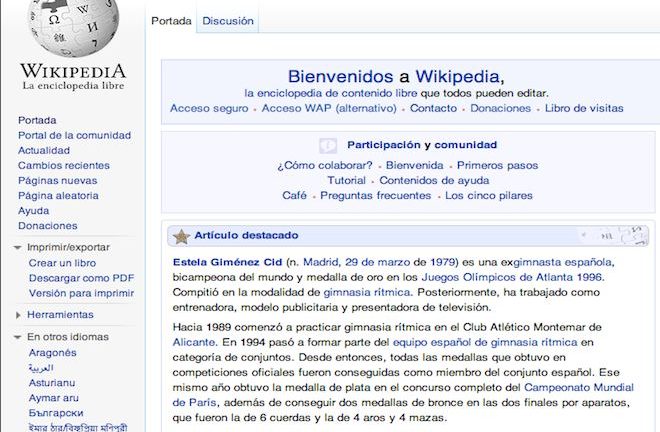Image resolution: width=660 pixels, height=432 pixels.
Task: Open Los cinco pilares
Action: 489,196
